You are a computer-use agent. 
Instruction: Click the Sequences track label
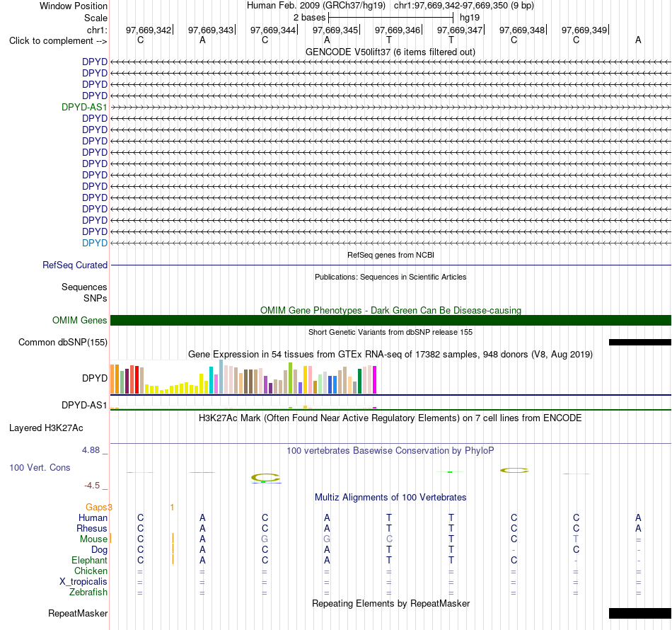(x=84, y=287)
